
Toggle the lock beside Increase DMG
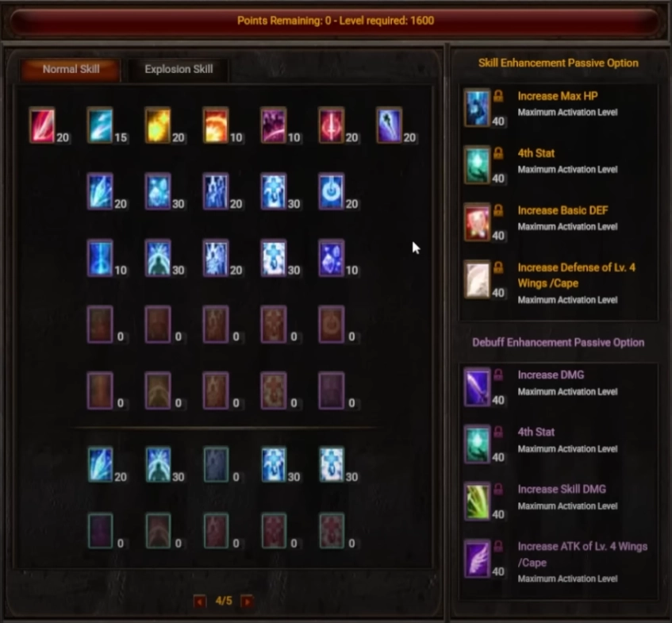pos(498,375)
